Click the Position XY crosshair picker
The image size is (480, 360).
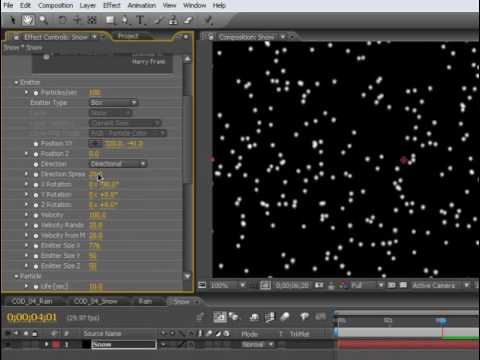tap(95, 144)
